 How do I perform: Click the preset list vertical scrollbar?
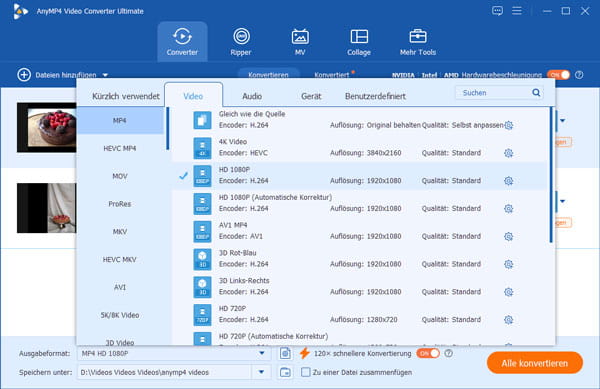(x=551, y=175)
